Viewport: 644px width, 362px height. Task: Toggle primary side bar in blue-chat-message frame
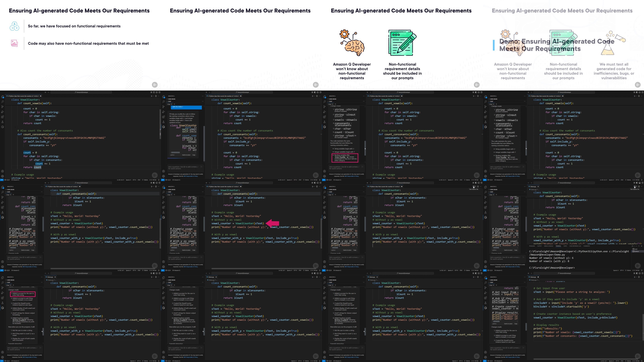[315, 92]
